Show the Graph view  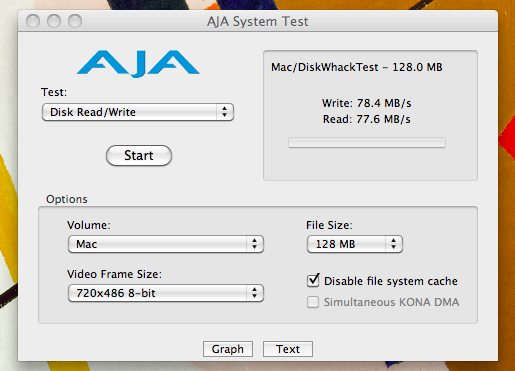click(x=228, y=349)
